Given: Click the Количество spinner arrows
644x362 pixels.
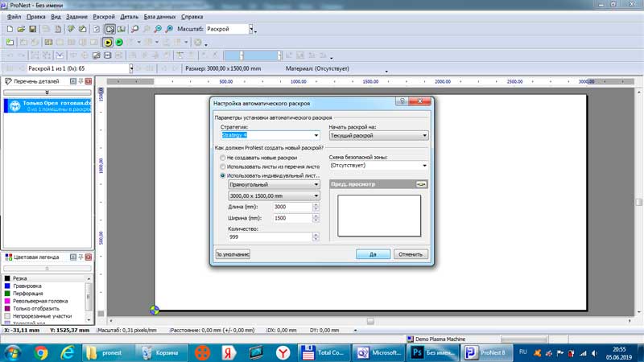Looking at the screenshot, I should [316, 237].
